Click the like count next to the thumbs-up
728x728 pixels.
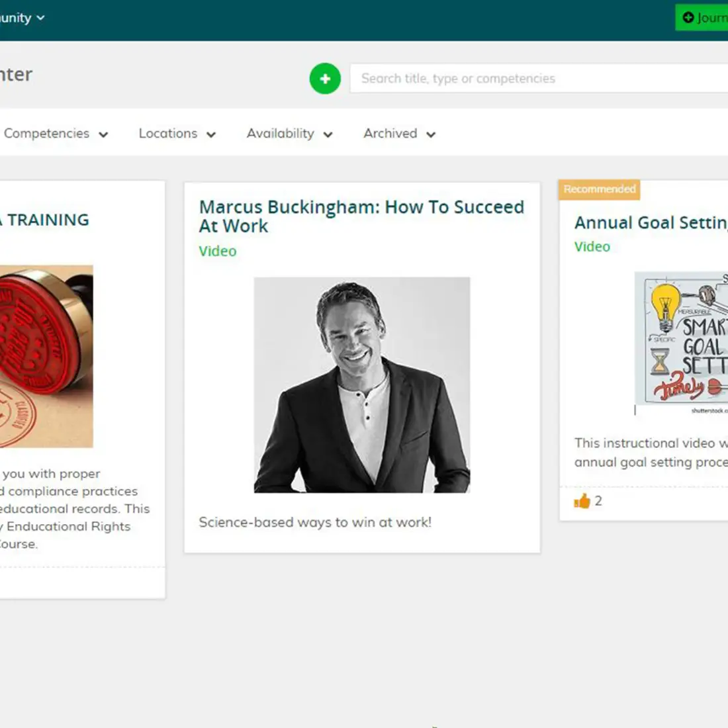coord(599,501)
